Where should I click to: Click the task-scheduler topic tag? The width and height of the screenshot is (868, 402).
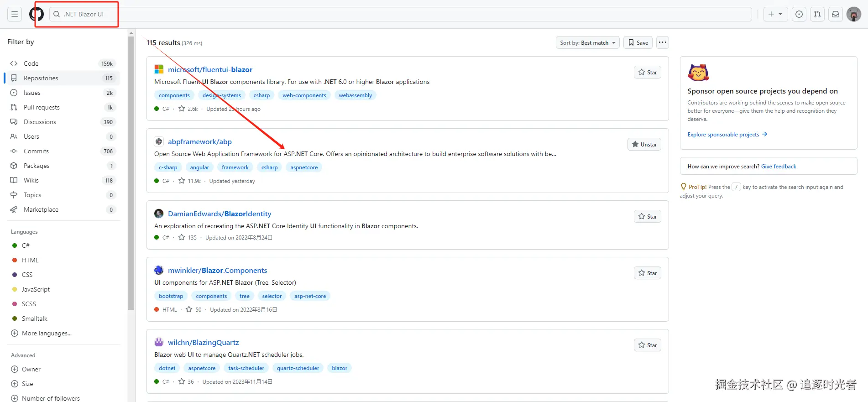(x=246, y=368)
